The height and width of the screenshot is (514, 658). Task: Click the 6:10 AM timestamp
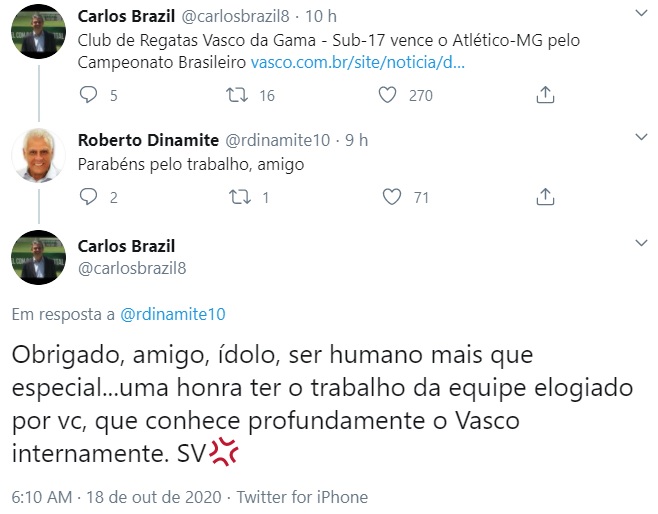point(41,497)
